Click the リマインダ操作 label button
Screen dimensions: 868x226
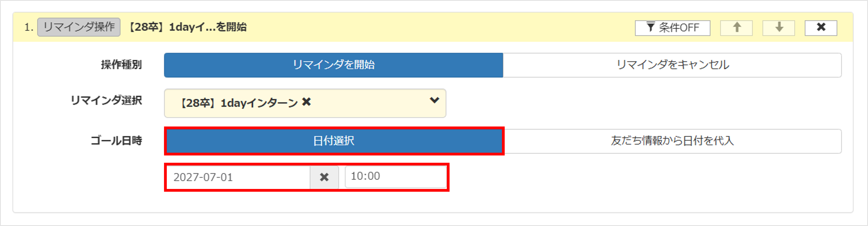(x=79, y=27)
